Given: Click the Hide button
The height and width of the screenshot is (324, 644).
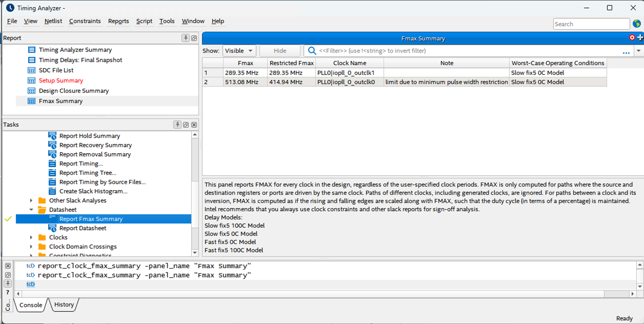Looking at the screenshot, I should click(280, 51).
